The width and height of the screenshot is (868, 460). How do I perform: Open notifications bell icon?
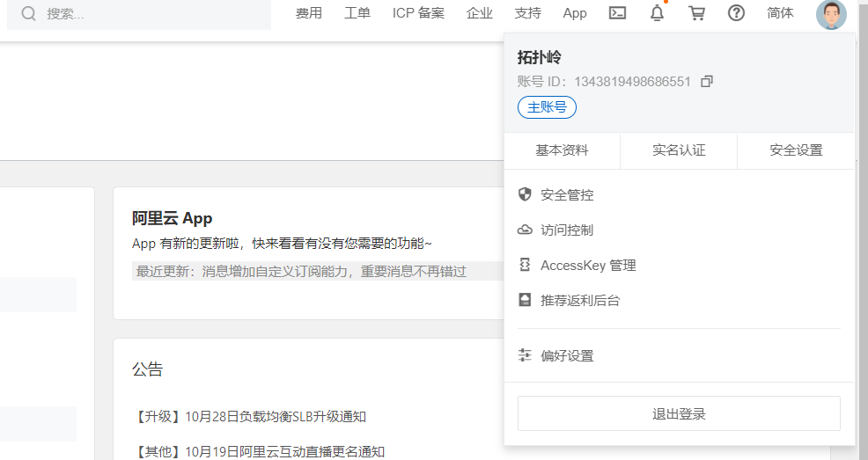tap(657, 12)
